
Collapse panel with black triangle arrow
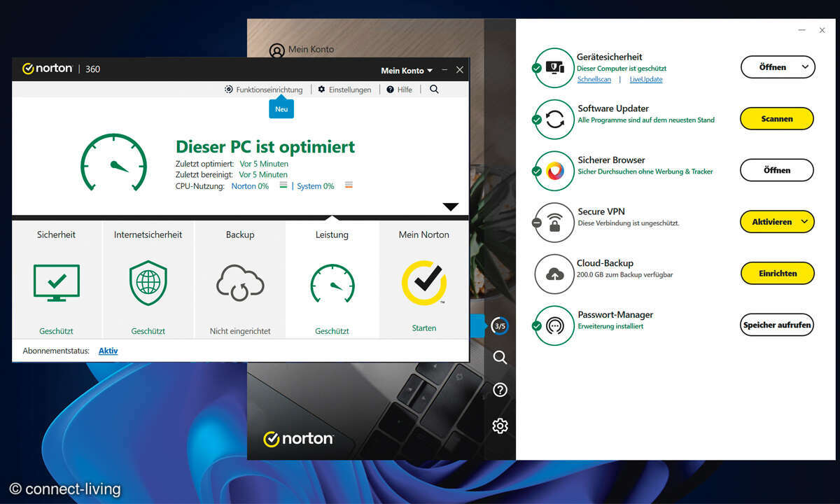coord(451,207)
